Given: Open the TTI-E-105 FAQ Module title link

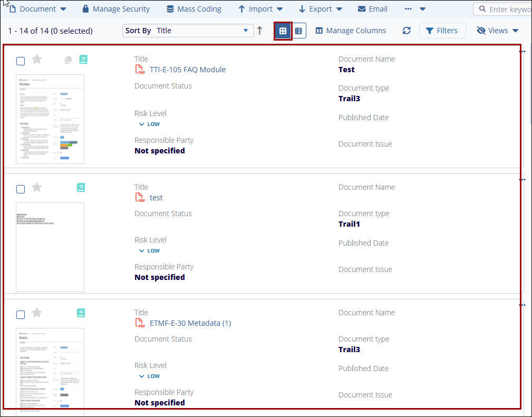Looking at the screenshot, I should 187,70.
